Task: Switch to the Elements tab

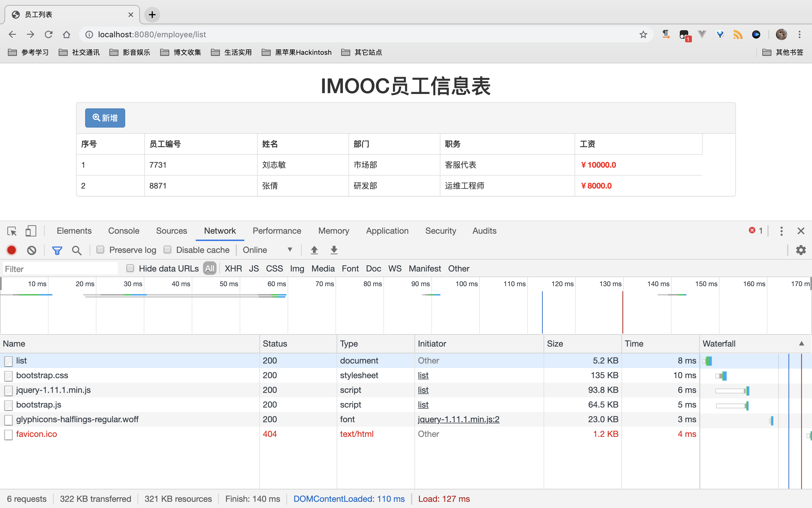Action: tap(74, 231)
